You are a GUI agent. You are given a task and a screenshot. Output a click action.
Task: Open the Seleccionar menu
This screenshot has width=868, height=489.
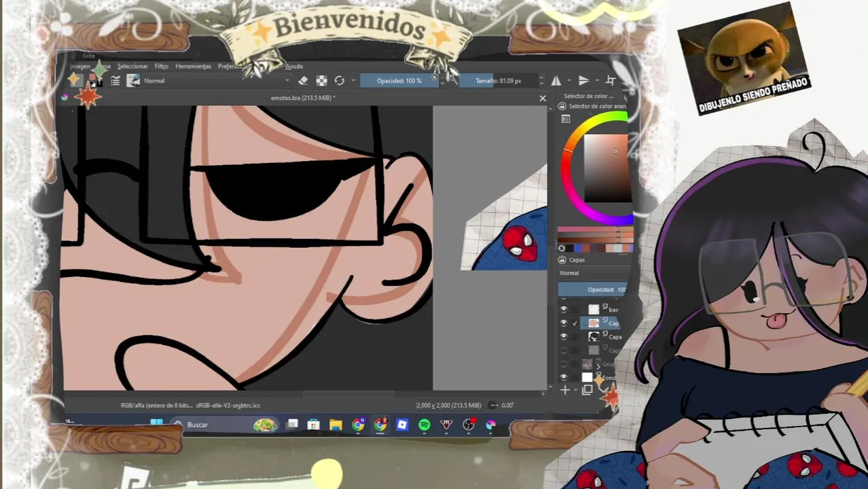point(132,66)
